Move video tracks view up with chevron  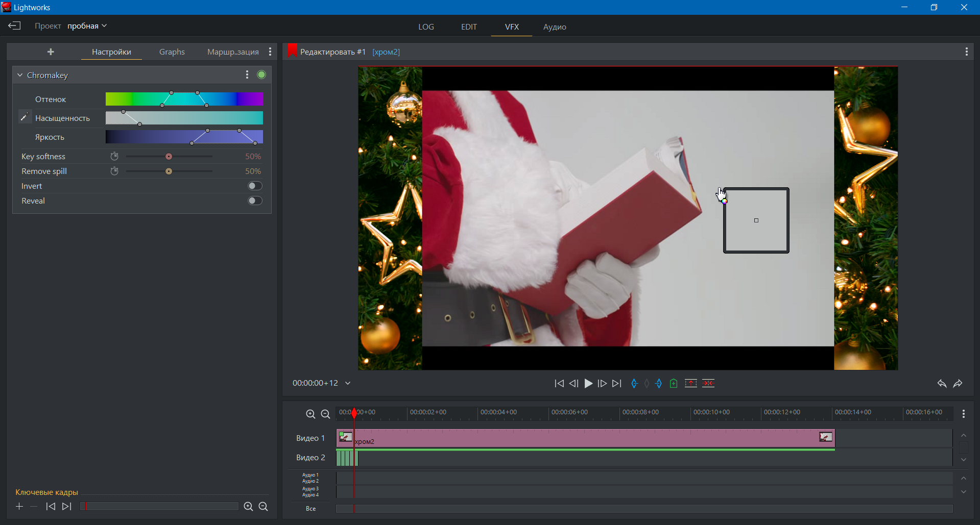point(964,435)
